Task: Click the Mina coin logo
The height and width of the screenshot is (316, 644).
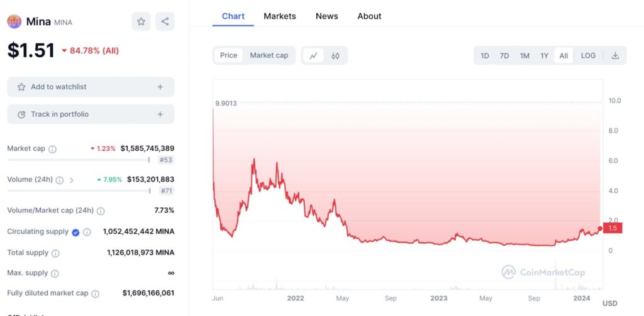Action: (14, 21)
